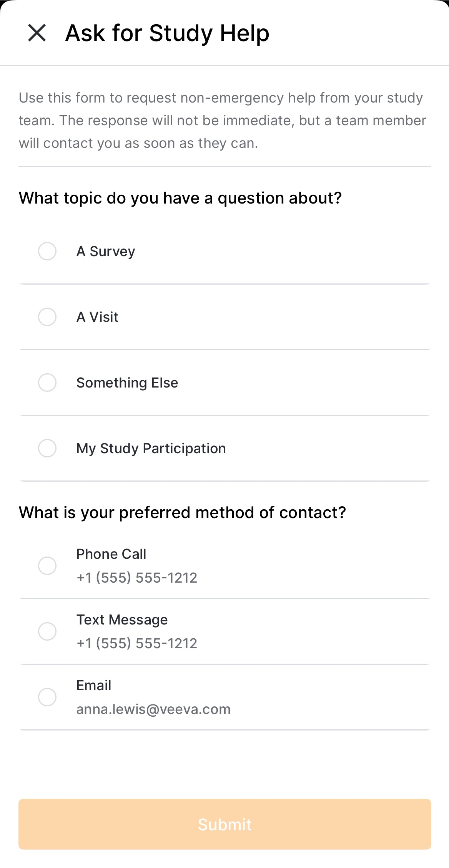Viewport: 449px width, 868px height.
Task: Click the My Study Participation label
Action: pos(151,449)
